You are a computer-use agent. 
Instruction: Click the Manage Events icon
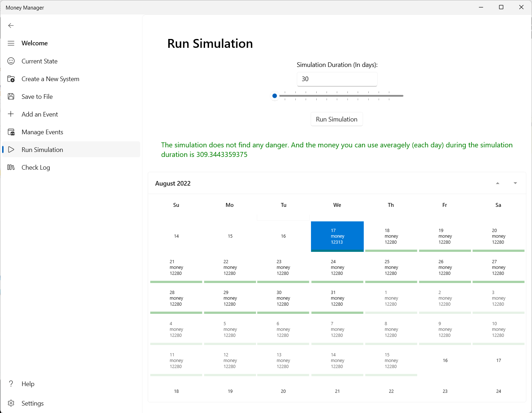[x=11, y=132]
